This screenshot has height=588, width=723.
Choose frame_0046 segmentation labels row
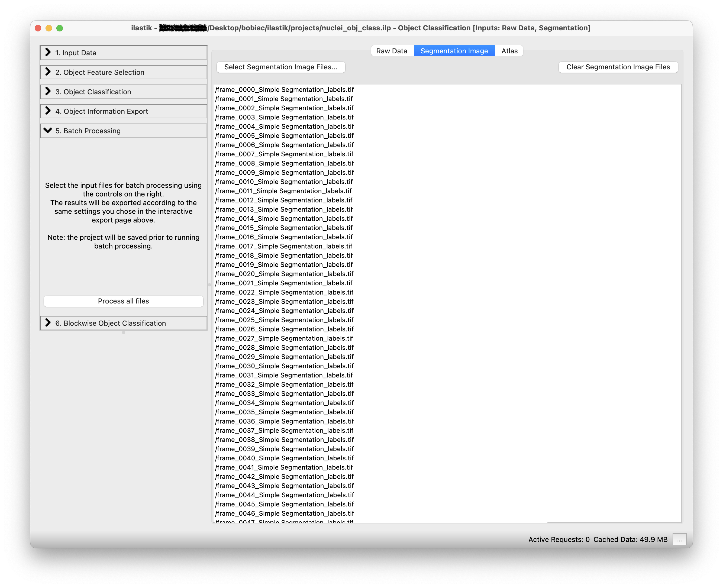[x=285, y=513]
